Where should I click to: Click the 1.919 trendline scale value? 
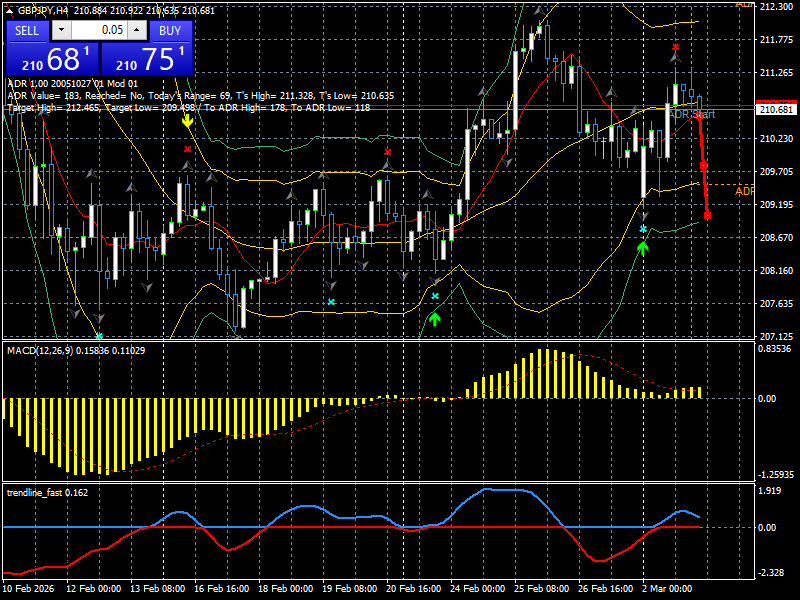770,491
